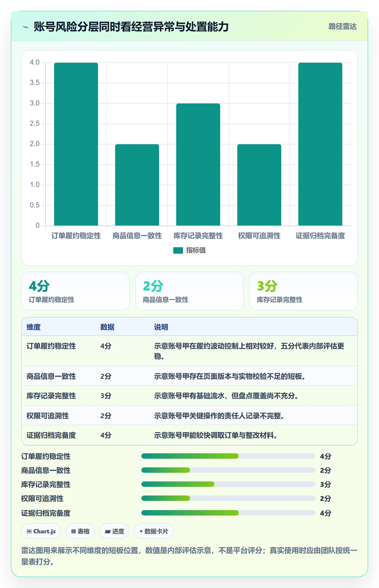379x588 pixels.
Task: Click the 权限可追溯性 label under the chart
Action: coord(259,236)
